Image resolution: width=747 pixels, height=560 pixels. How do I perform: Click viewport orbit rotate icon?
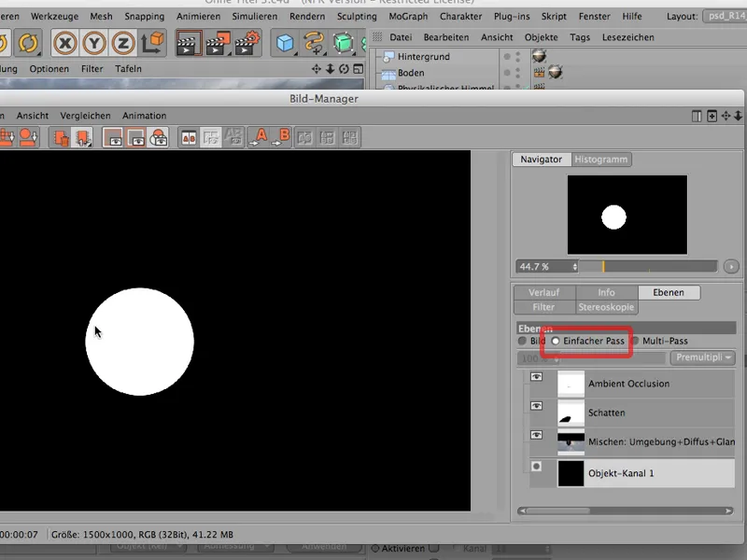344,69
